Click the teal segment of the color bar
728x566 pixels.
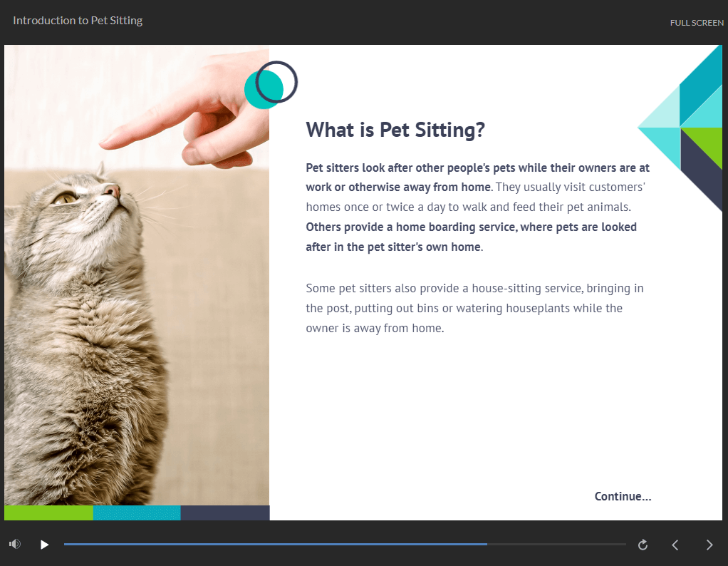pos(137,513)
